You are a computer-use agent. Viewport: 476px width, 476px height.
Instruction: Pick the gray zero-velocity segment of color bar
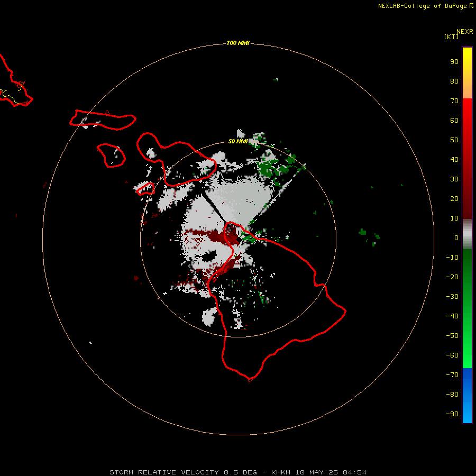point(467,234)
